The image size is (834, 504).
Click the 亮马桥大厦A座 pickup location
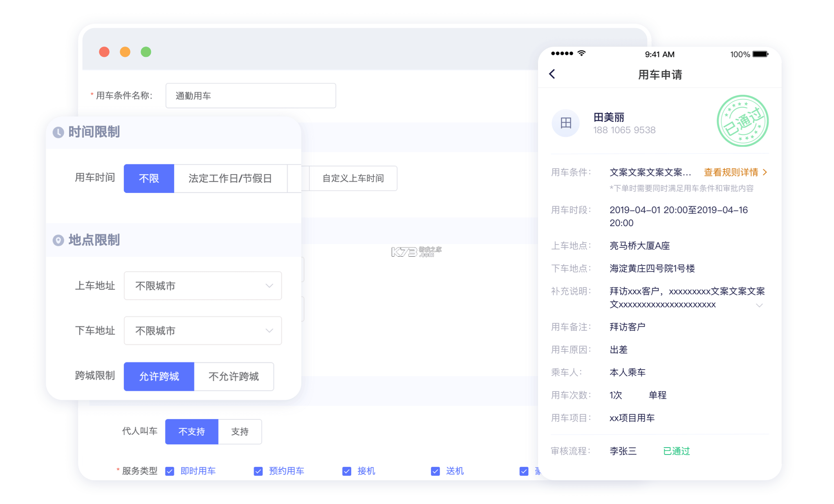640,246
